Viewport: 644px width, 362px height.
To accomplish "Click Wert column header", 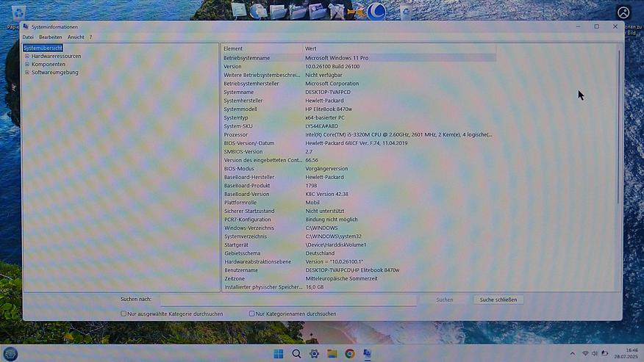I will tap(399, 49).
